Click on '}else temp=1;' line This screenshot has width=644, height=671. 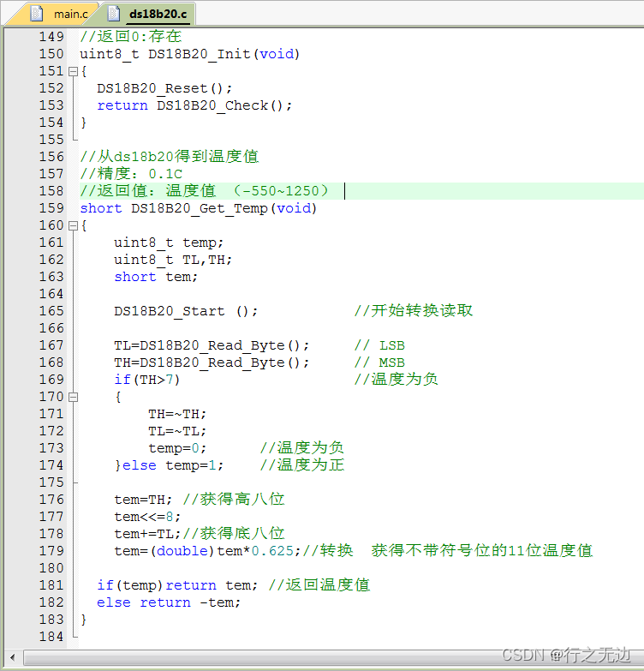click(x=169, y=465)
